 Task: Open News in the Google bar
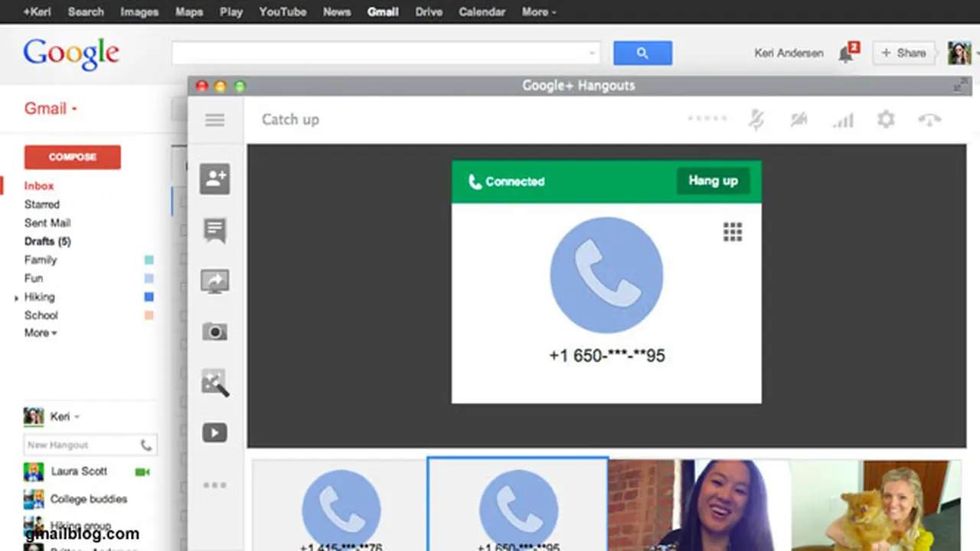pos(336,11)
